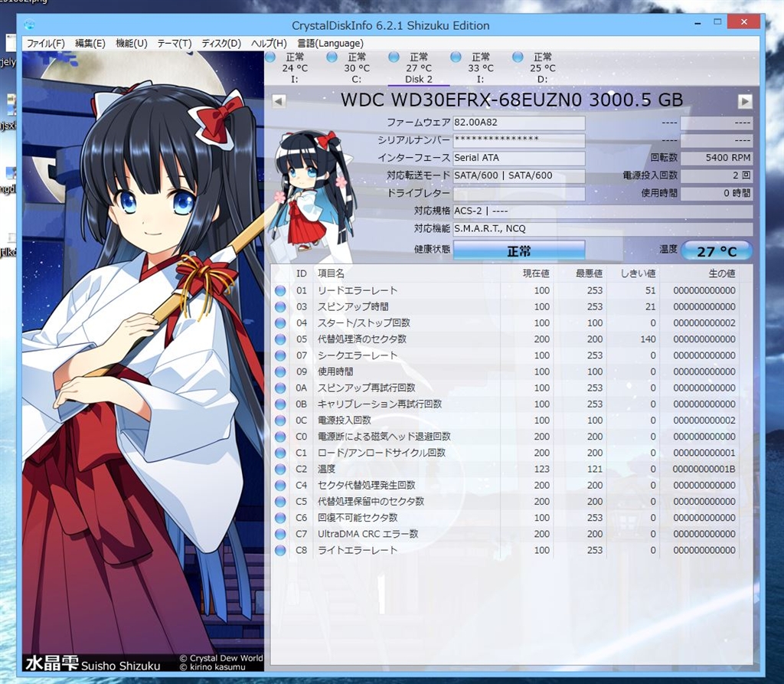Image resolution: width=784 pixels, height=684 pixels.
Task: Click the 使用時間 value 0 時間
Action: pyautogui.click(x=717, y=193)
